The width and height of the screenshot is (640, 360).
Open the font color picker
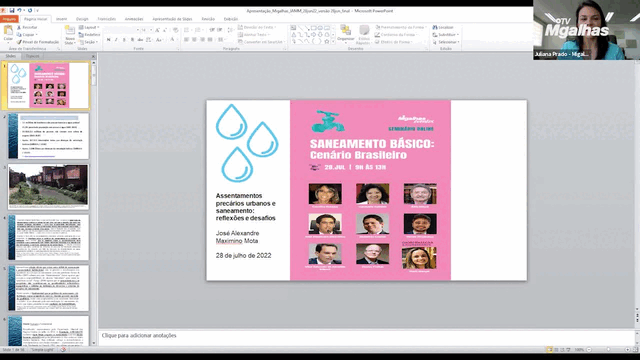pyautogui.click(x=173, y=40)
